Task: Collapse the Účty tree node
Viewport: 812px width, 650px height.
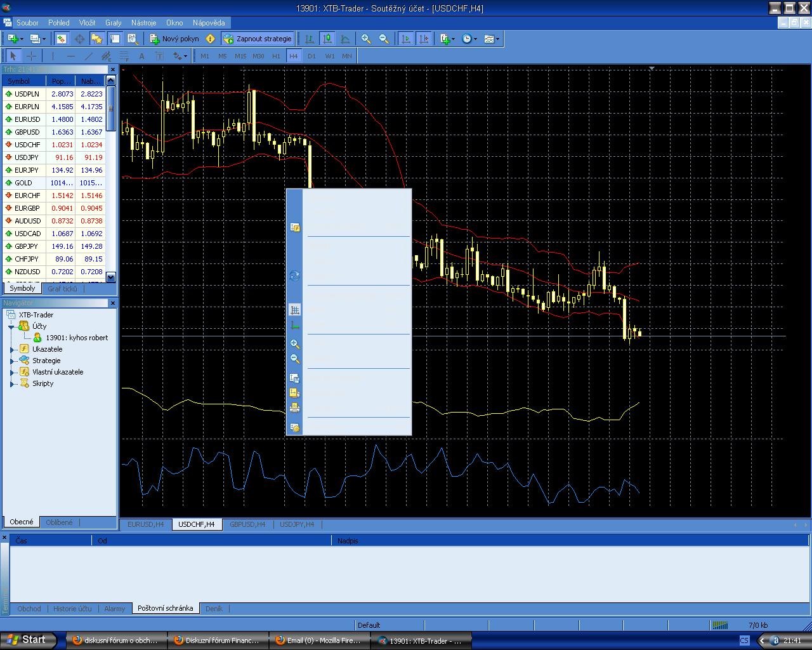Action: [x=11, y=326]
